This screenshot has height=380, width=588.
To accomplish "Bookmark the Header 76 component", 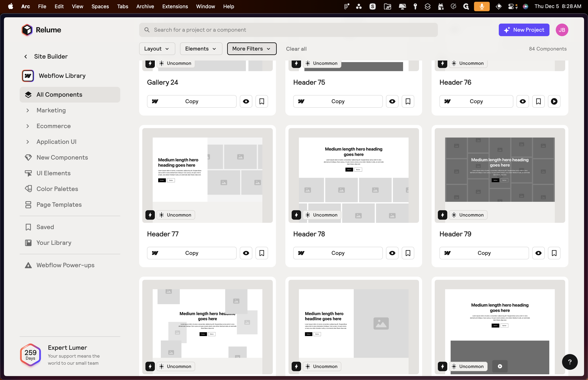I will pos(538,101).
